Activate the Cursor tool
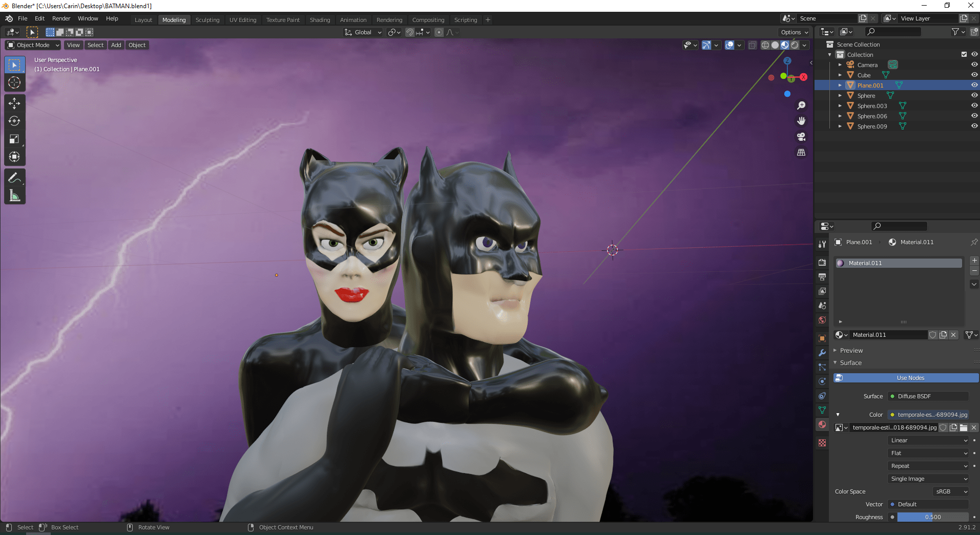The width and height of the screenshot is (980, 535). [x=14, y=82]
